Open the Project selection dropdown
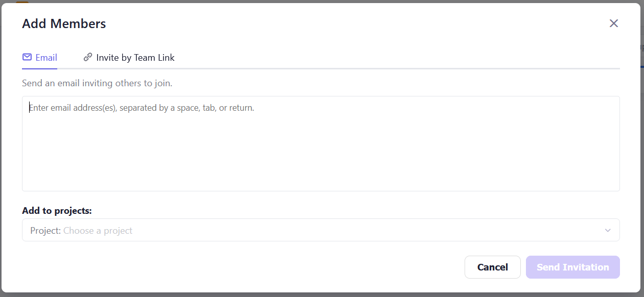The width and height of the screenshot is (644, 297). 320,230
